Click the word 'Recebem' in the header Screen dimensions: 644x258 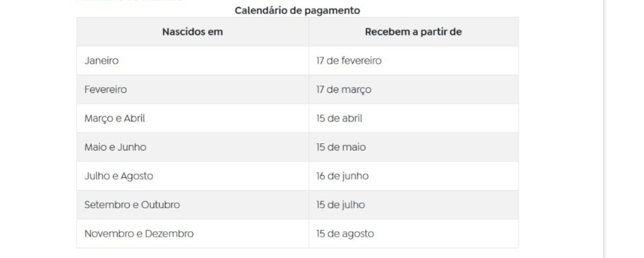(387, 32)
